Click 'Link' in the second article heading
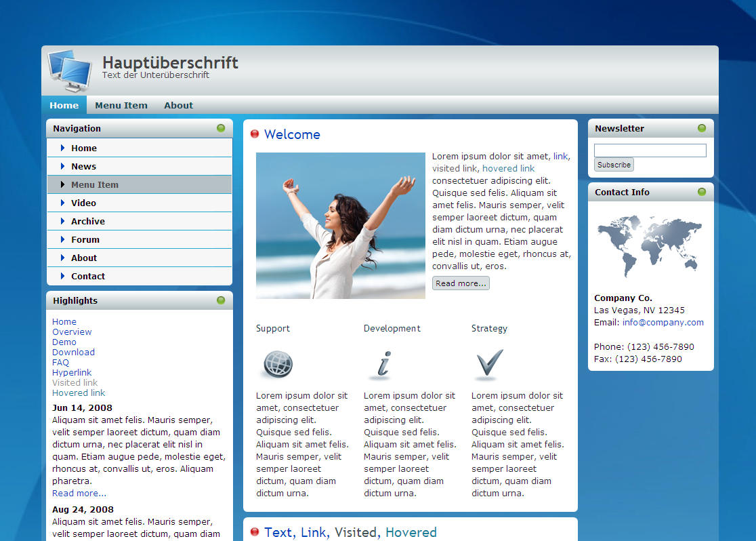756x541 pixels. pos(314,532)
